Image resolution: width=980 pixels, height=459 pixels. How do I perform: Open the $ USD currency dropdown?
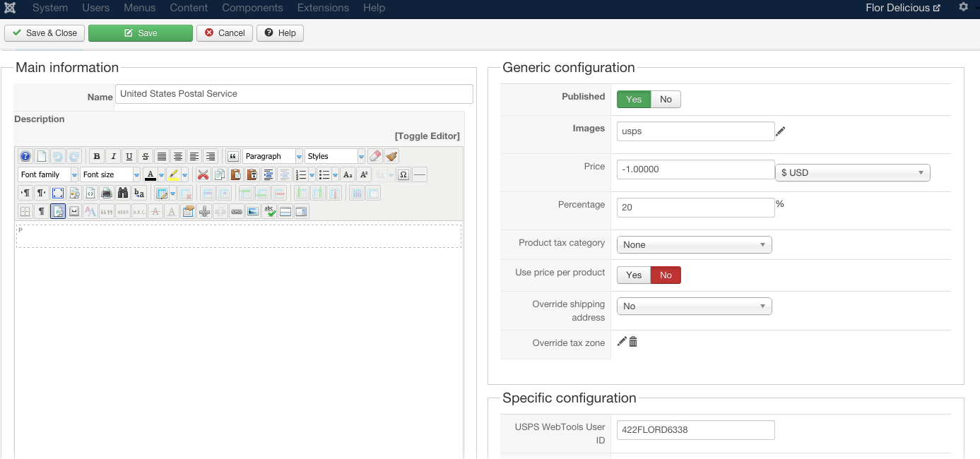[853, 173]
